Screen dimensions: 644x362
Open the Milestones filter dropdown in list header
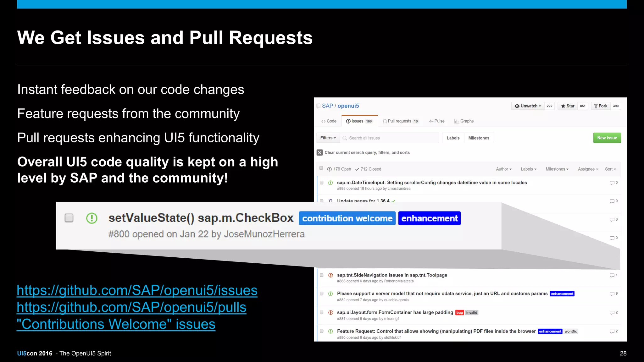pos(557,169)
